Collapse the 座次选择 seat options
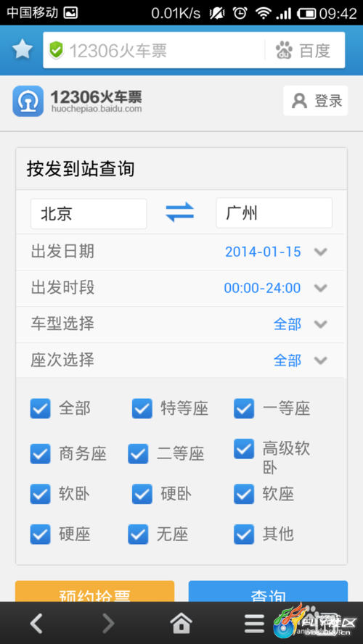Viewport: 363px width, 644px height. coord(180,360)
